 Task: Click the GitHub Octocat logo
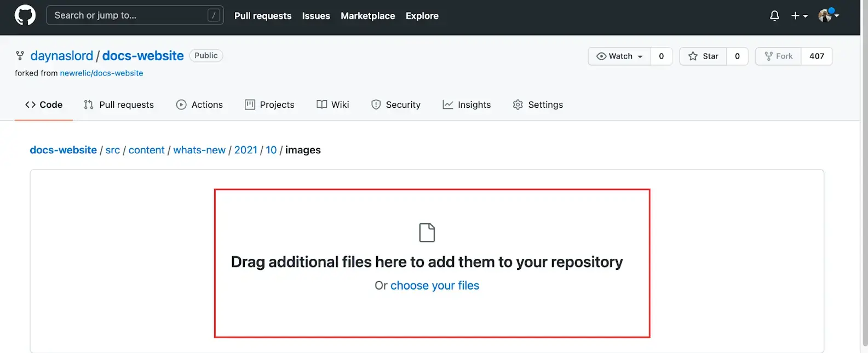(x=25, y=15)
